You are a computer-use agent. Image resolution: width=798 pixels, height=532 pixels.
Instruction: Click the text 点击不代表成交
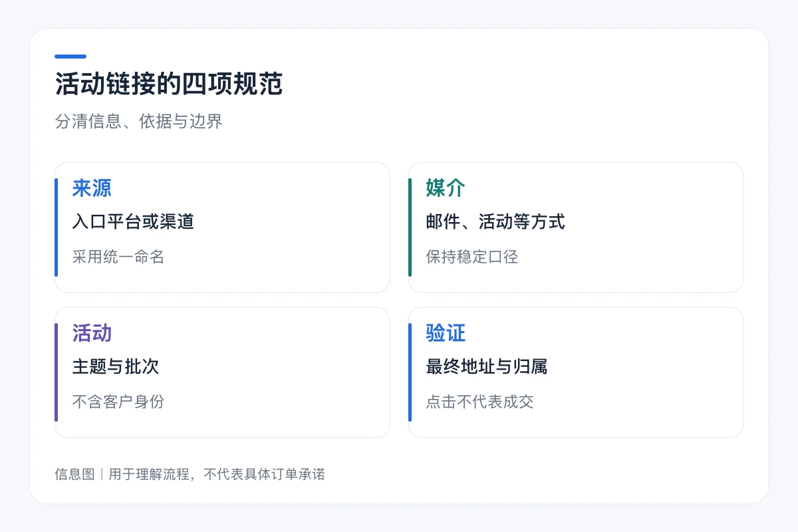(480, 402)
